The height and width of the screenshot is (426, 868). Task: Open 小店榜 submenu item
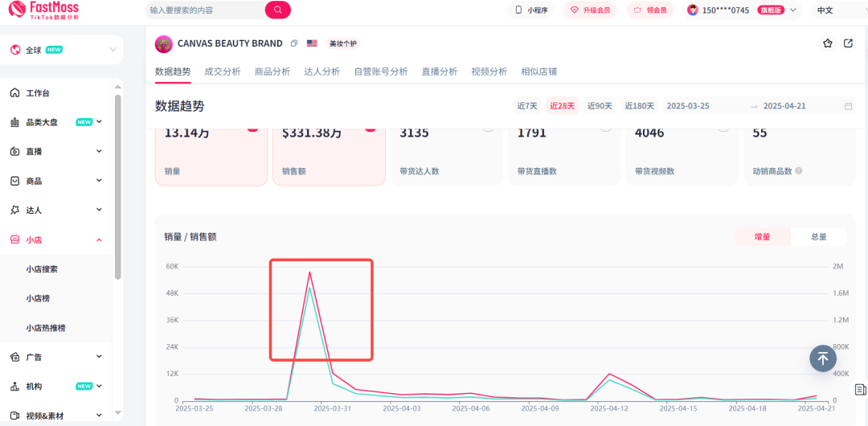click(38, 298)
